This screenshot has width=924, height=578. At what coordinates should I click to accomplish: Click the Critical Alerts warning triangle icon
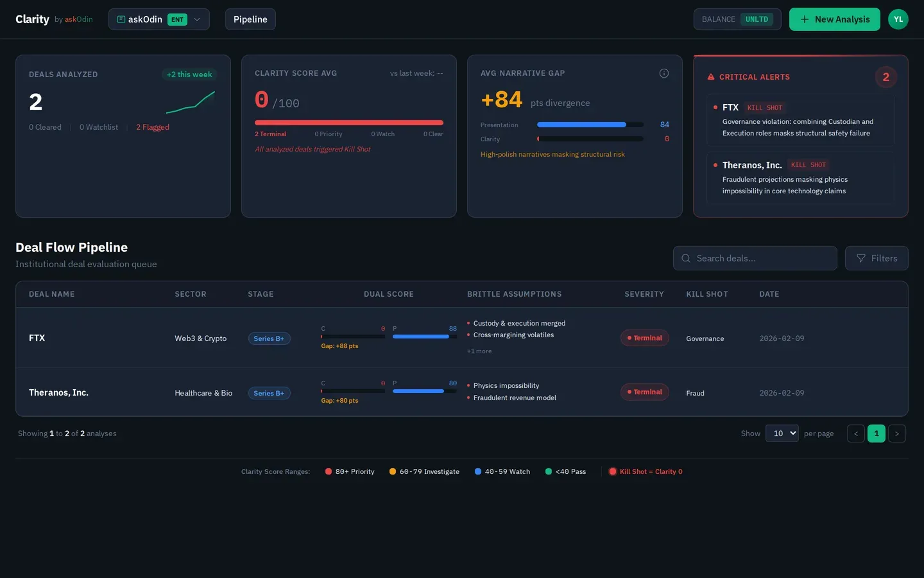coord(710,76)
